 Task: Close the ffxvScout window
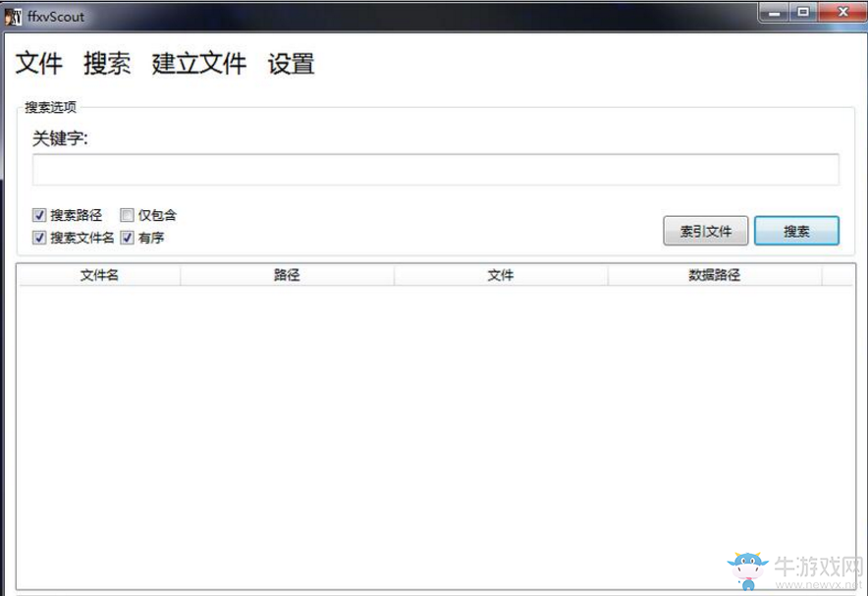click(x=843, y=12)
